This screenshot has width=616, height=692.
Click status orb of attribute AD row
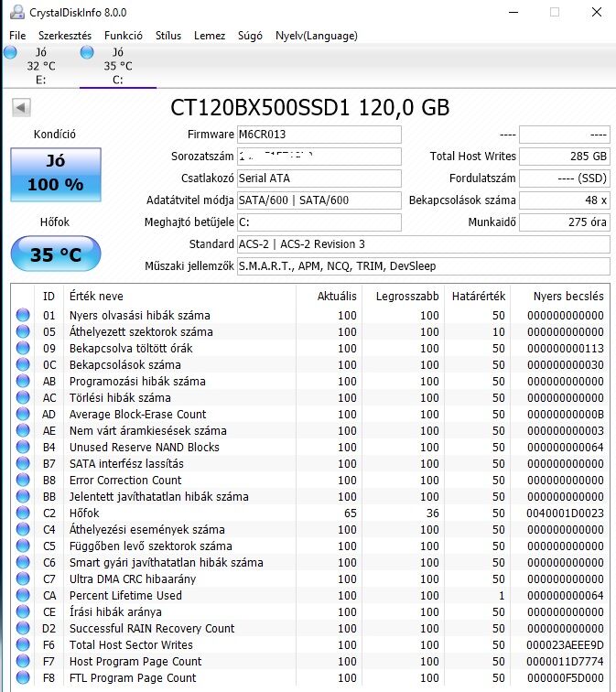[23, 414]
